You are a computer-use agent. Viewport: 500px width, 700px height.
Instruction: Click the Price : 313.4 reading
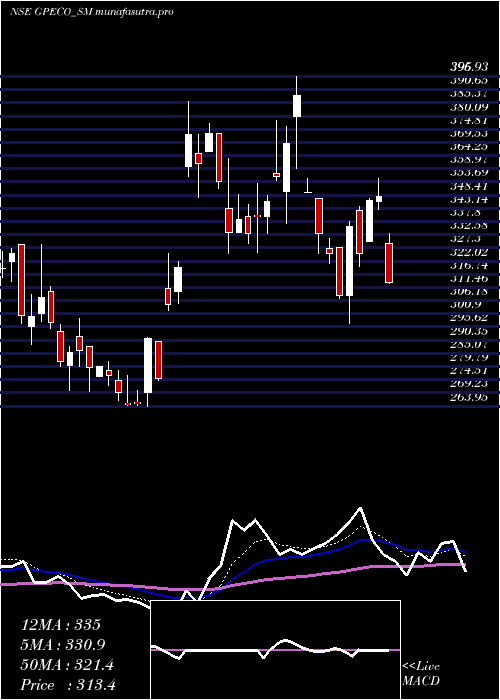68,684
